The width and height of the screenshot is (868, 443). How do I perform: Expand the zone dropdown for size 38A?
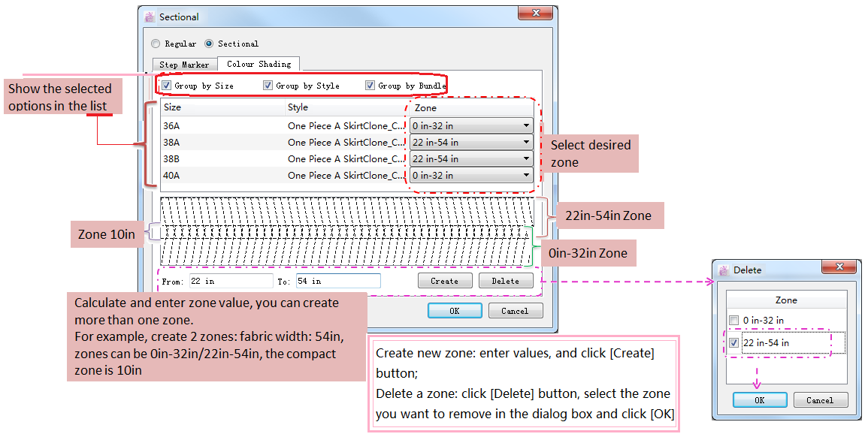[471, 143]
